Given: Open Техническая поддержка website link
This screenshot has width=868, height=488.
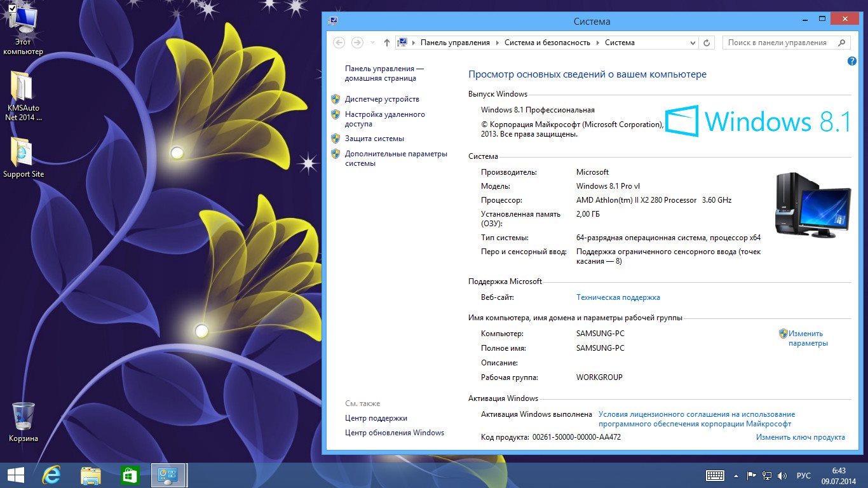Looking at the screenshot, I should pos(618,297).
